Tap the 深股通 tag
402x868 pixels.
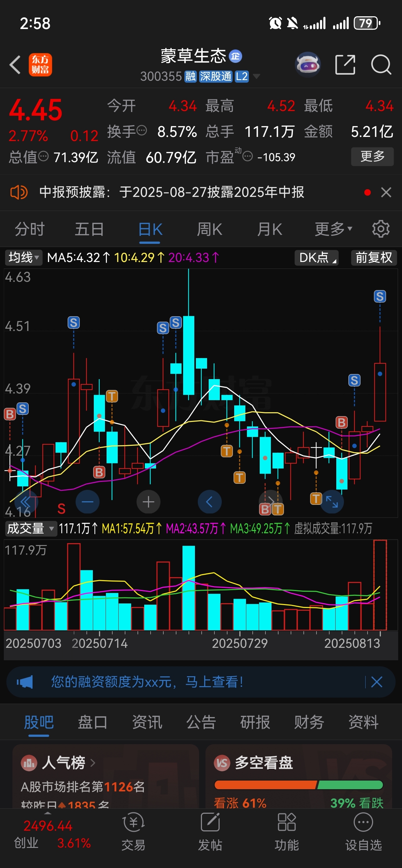(215, 77)
